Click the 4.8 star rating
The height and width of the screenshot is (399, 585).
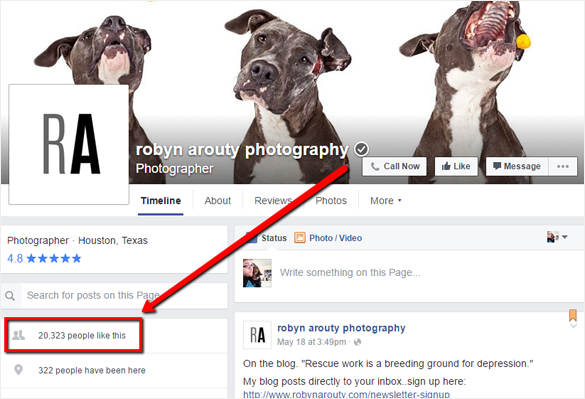44,258
